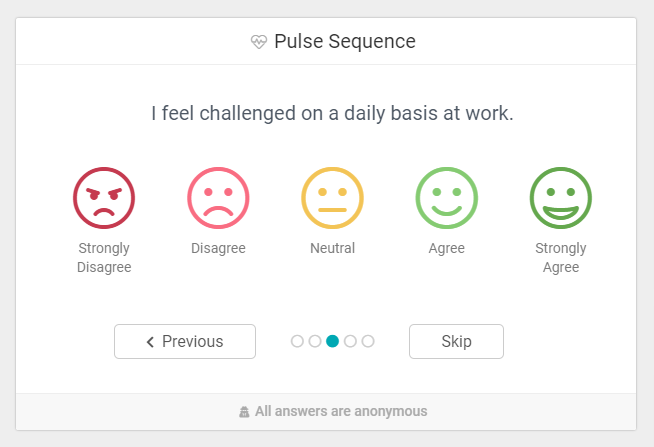Select the dark green grinning Strongly Agree face

pos(560,197)
